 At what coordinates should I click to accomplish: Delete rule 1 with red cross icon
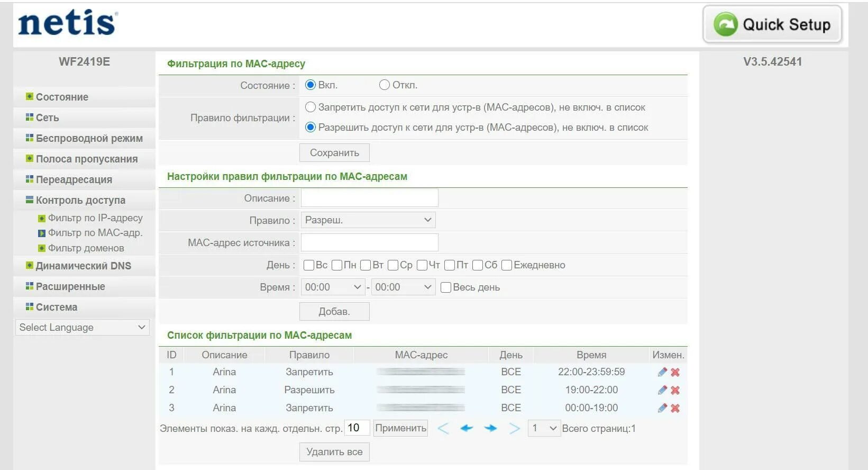point(675,372)
